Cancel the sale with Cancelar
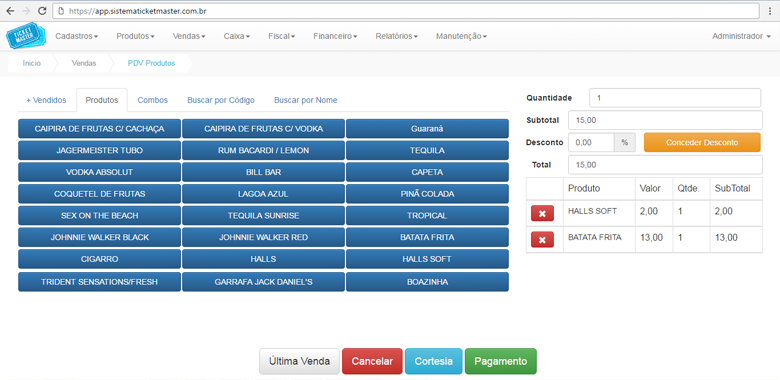 point(373,361)
